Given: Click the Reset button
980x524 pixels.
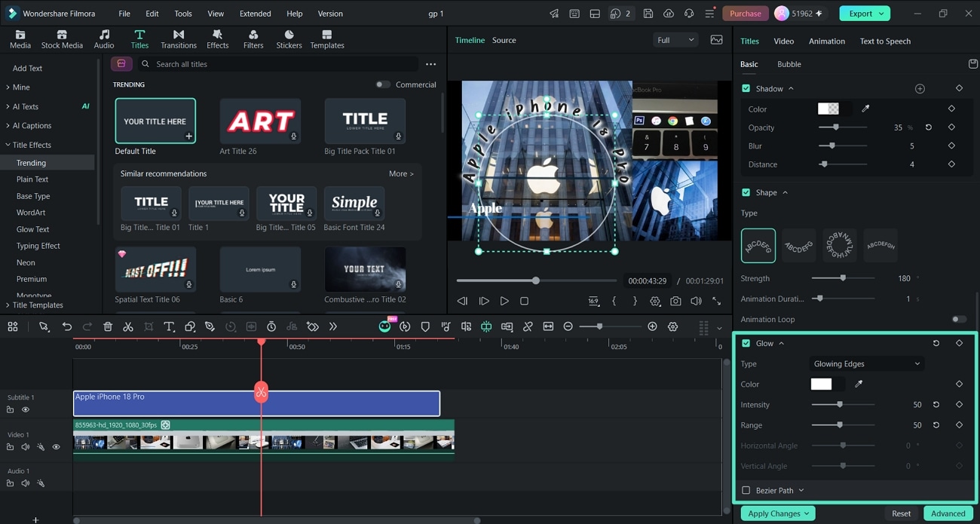Looking at the screenshot, I should pyautogui.click(x=901, y=513).
